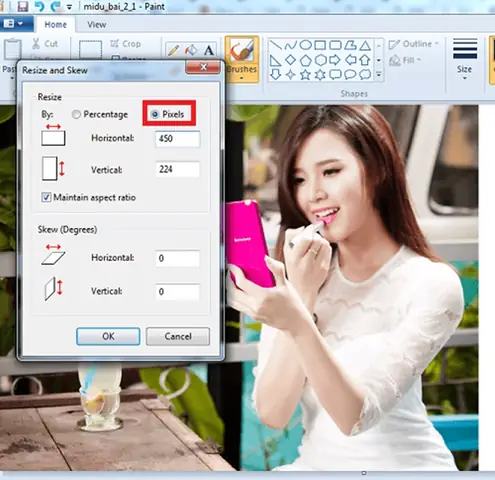The height and width of the screenshot is (480, 495).
Task: Select the Pencil tool
Action: pos(173,50)
